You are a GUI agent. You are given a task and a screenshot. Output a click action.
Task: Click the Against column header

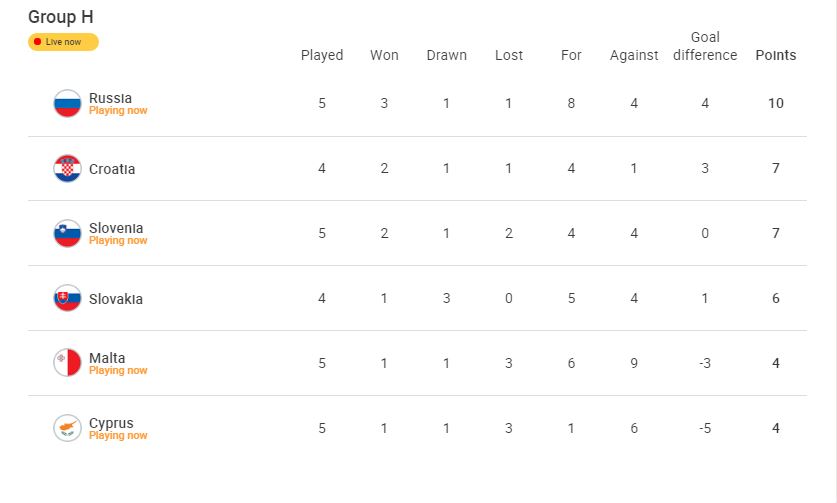[634, 55]
